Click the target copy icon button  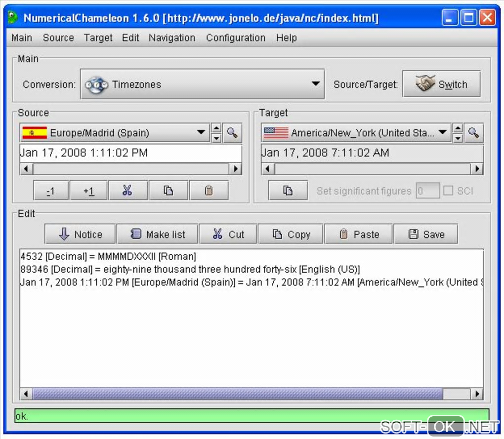(288, 191)
